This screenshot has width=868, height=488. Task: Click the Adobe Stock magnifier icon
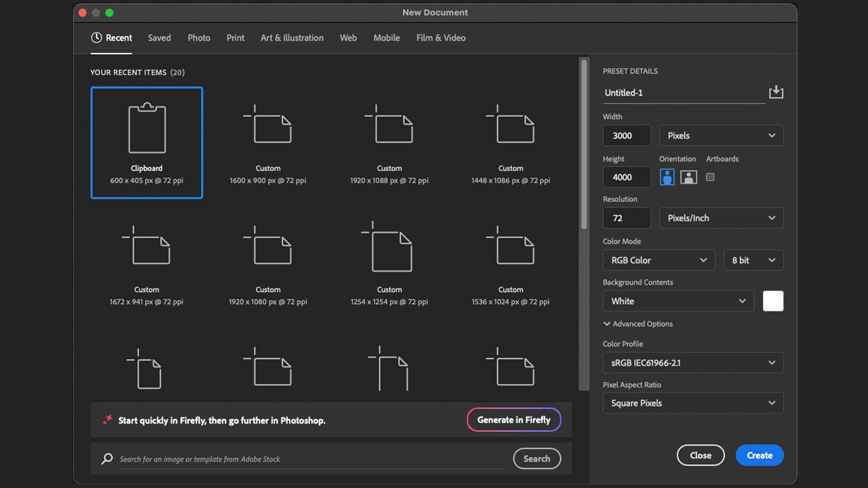click(x=107, y=459)
